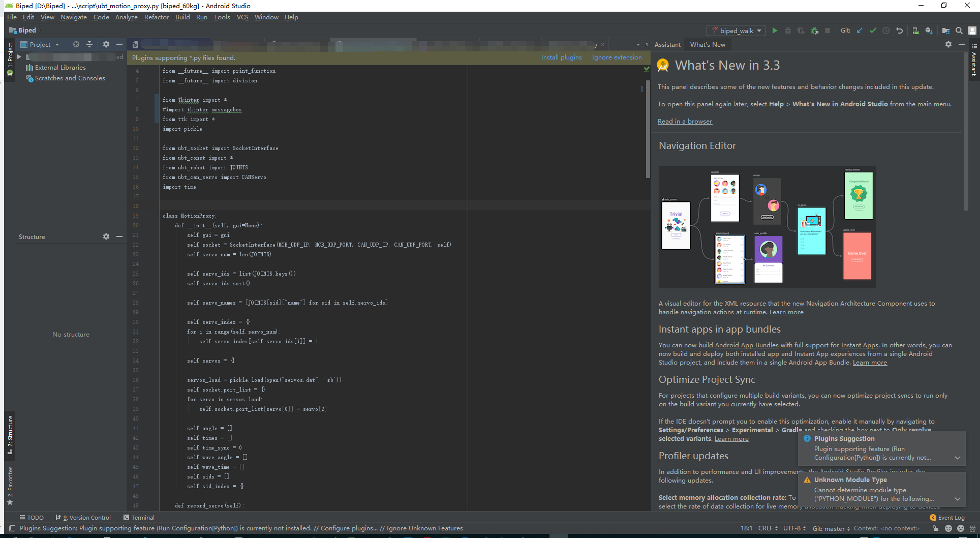Image resolution: width=980 pixels, height=538 pixels.
Task: Toggle the Terminal tool window
Action: coord(139,517)
